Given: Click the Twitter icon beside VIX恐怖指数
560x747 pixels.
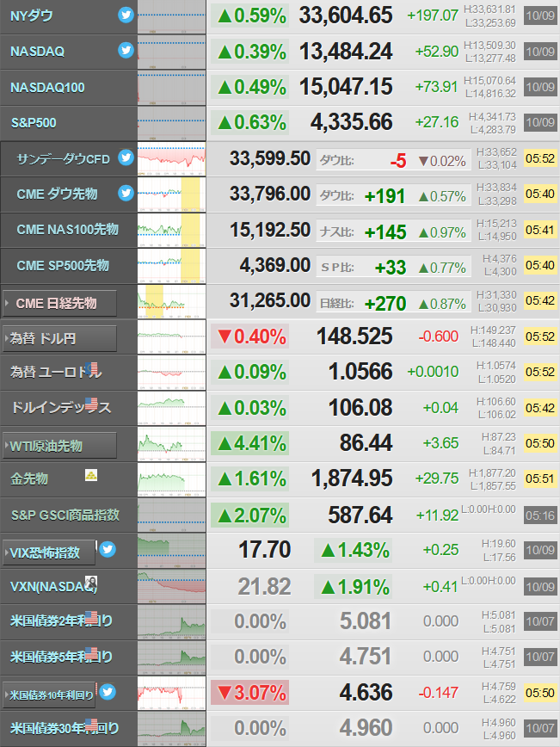Looking at the screenshot, I should 108,549.
